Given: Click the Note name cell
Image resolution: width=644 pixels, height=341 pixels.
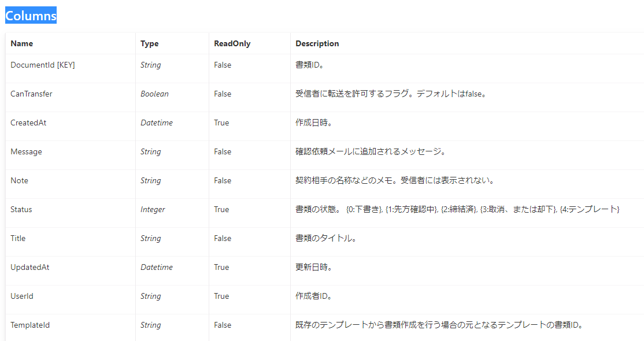Looking at the screenshot, I should [x=19, y=180].
